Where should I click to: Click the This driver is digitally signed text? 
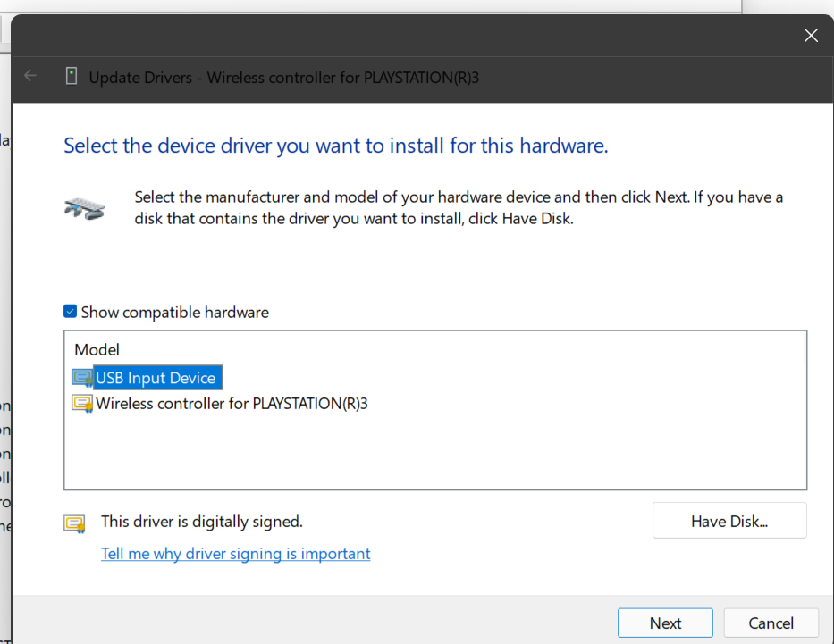coord(202,522)
